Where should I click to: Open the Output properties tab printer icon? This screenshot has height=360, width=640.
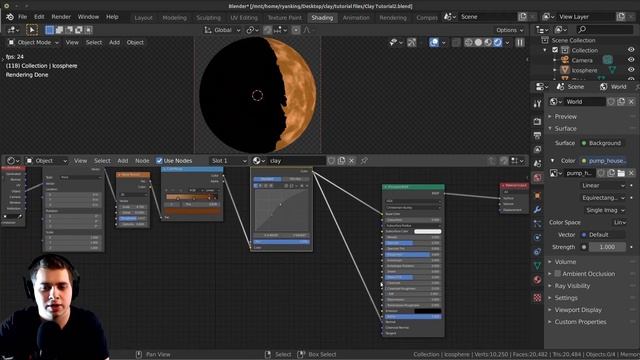pyautogui.click(x=537, y=135)
